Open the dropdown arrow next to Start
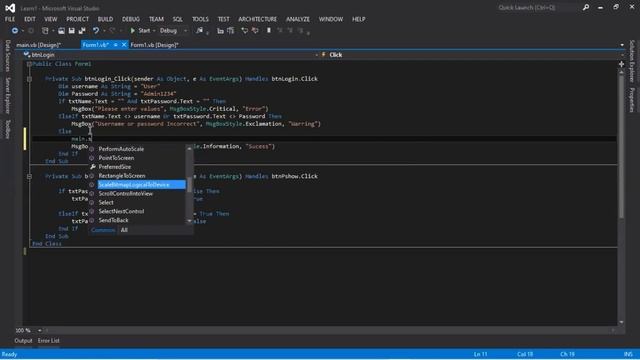640x360 pixels. click(x=154, y=31)
